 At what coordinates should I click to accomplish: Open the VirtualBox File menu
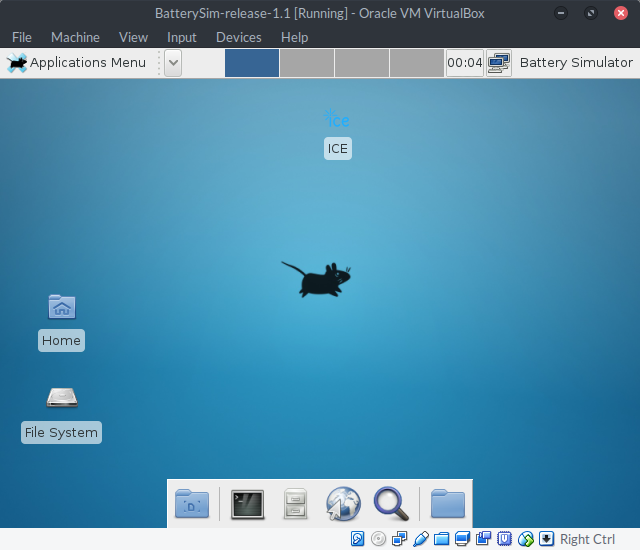(22, 38)
